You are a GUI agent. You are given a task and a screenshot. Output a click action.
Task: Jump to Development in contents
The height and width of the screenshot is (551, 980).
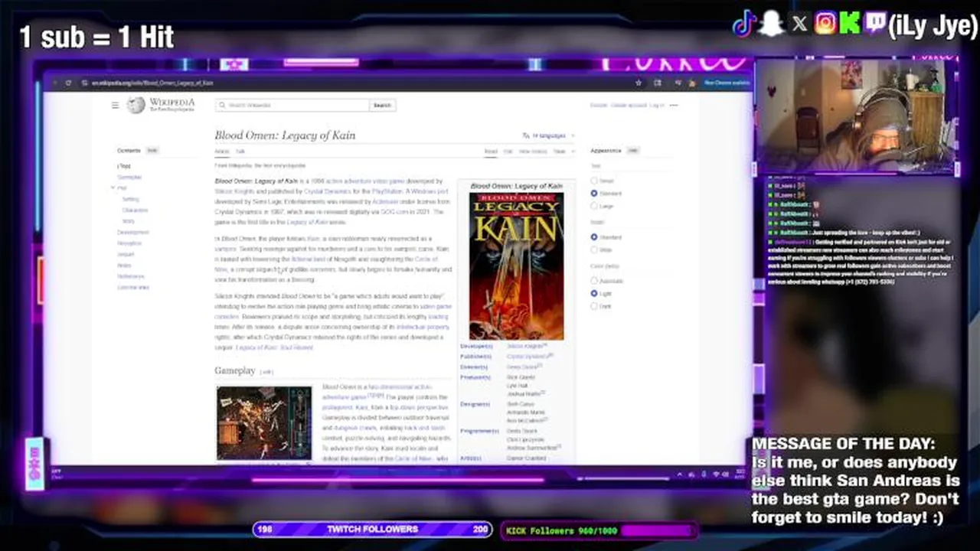click(x=133, y=232)
